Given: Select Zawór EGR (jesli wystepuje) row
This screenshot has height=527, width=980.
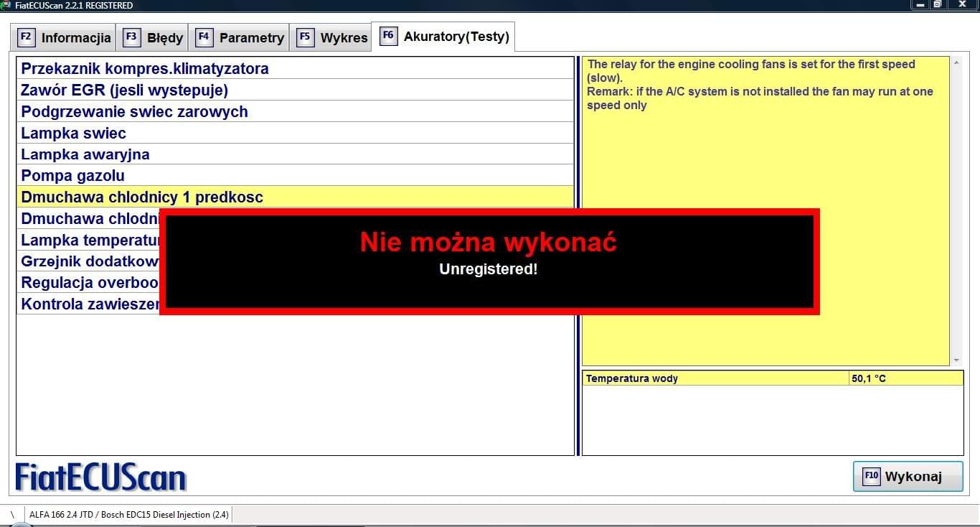Looking at the screenshot, I should click(295, 90).
